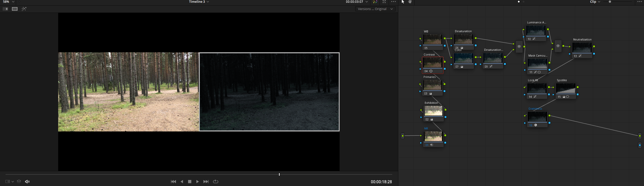The width and height of the screenshot is (644, 186).
Task: Click the green source input connector
Action: pos(403,136)
